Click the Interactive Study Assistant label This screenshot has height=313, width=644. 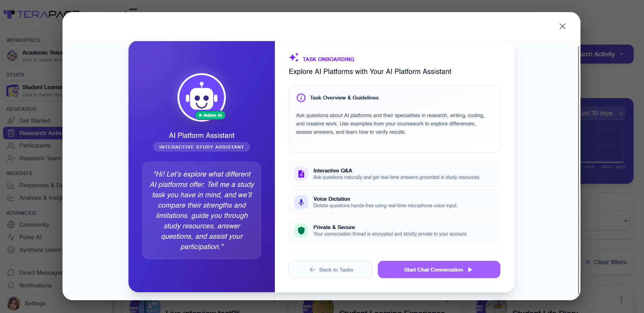click(202, 147)
